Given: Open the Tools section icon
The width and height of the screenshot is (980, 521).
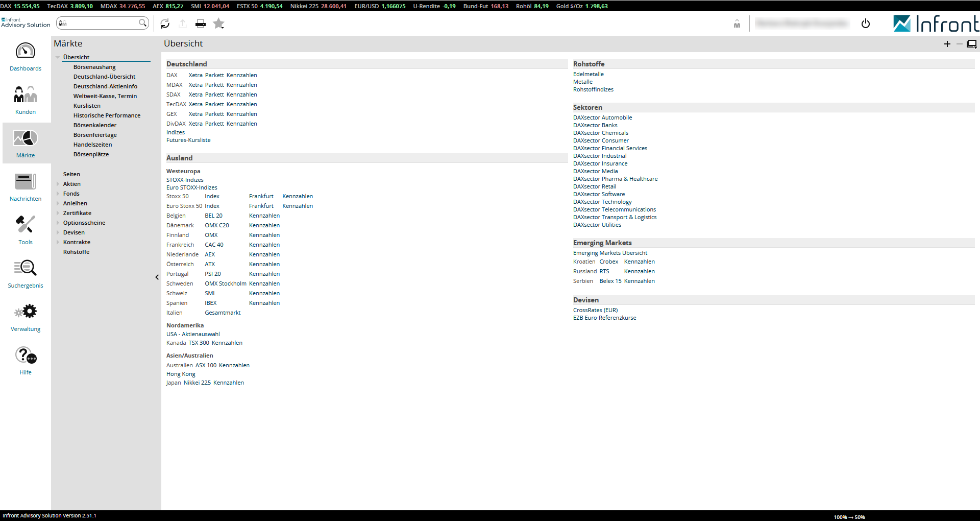Looking at the screenshot, I should click(26, 225).
